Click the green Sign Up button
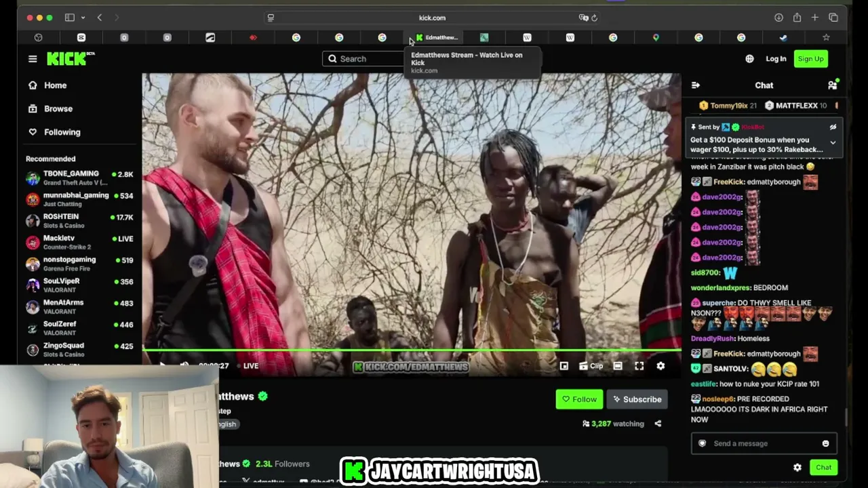The height and width of the screenshot is (488, 868). point(810,59)
